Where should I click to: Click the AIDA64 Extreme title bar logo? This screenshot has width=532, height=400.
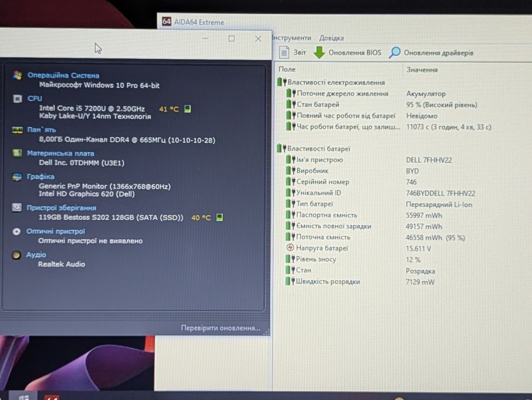(166, 22)
